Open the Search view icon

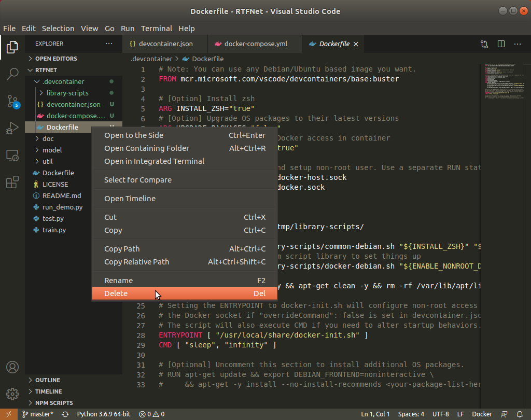pyautogui.click(x=12, y=74)
